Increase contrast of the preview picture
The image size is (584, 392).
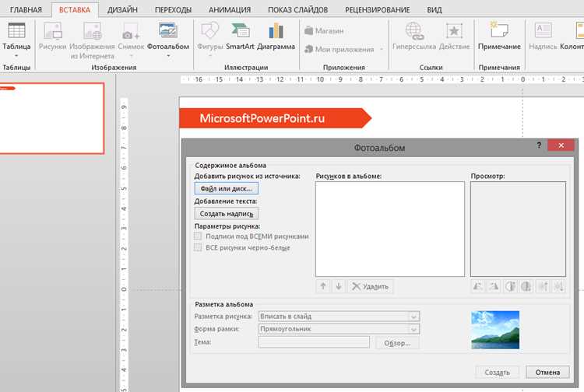pyautogui.click(x=510, y=286)
